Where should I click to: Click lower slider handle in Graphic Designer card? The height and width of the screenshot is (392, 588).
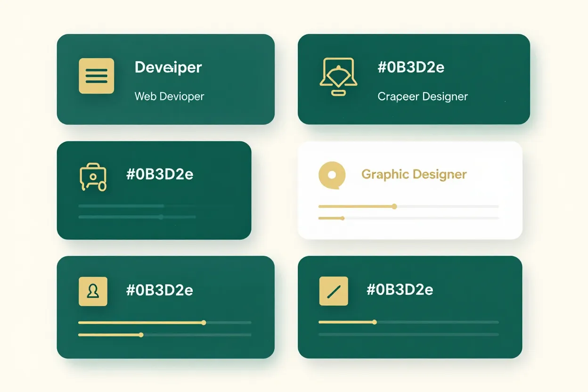tap(343, 218)
